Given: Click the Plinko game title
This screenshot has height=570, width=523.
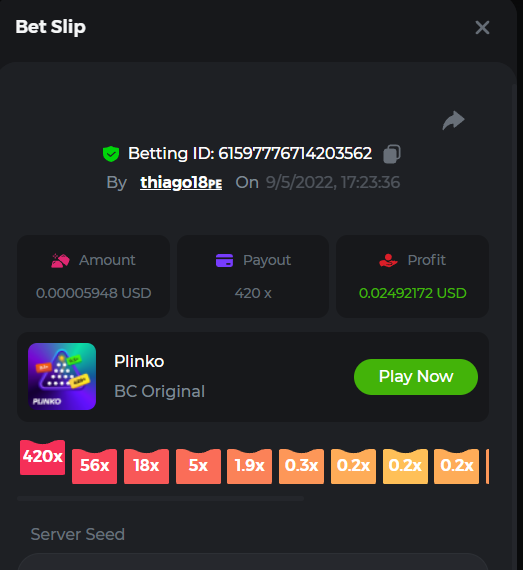Looking at the screenshot, I should pyautogui.click(x=139, y=361).
